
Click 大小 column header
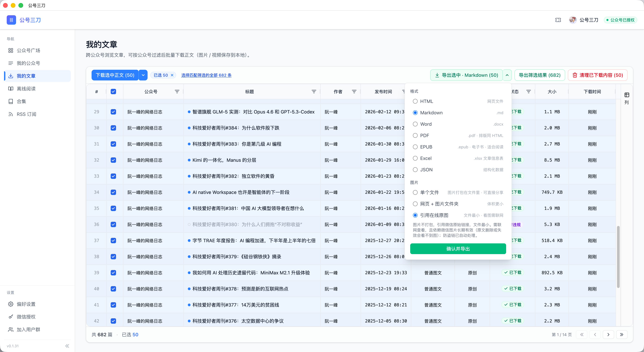(552, 92)
